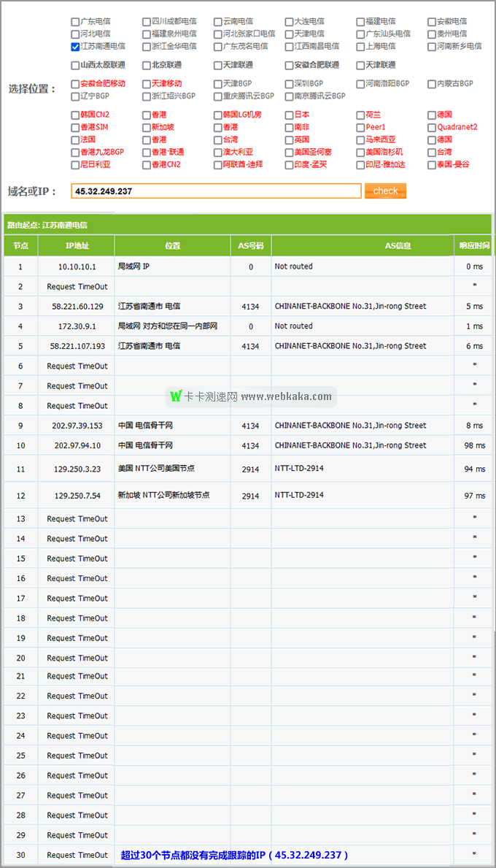Enable the 上海电信 checkbox
This screenshot has height=868, width=496.
(x=361, y=47)
